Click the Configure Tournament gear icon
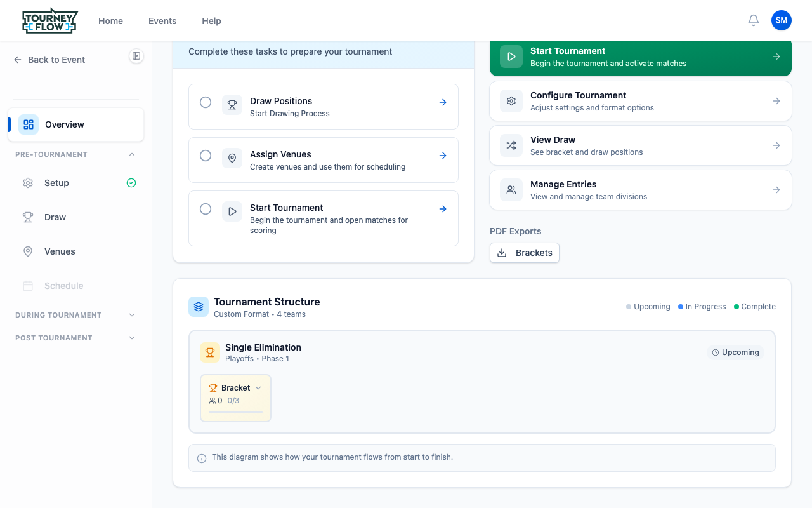 tap(511, 101)
